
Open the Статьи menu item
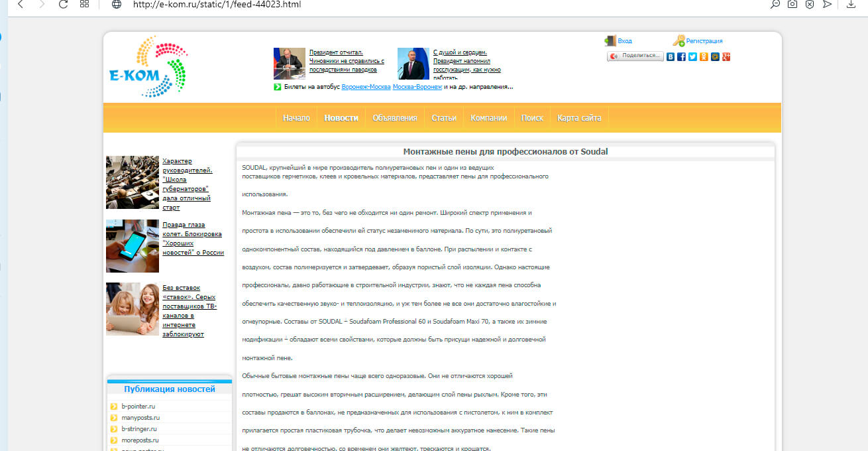tap(444, 118)
